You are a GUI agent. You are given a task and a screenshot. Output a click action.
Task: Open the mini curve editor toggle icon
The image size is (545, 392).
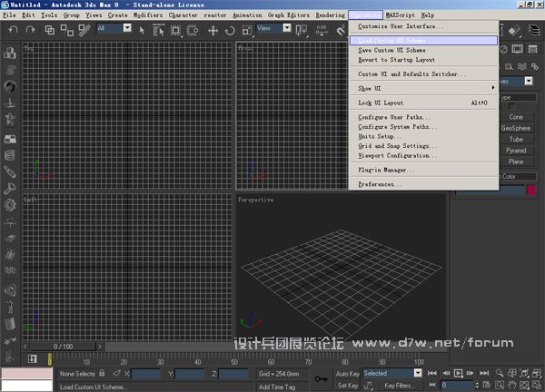coord(32,358)
